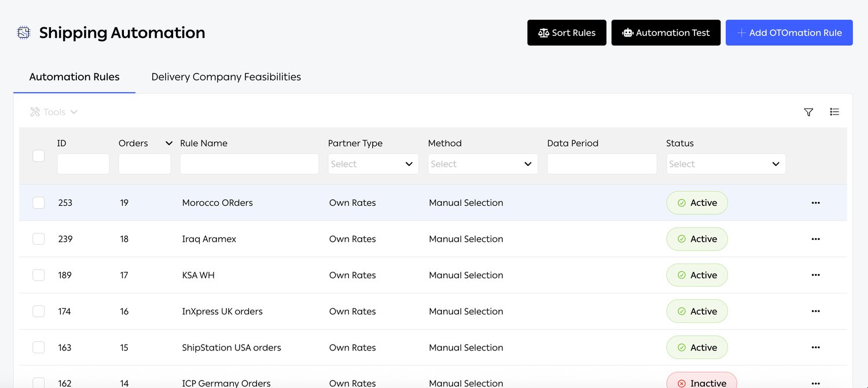Viewport: 868px width, 388px height.
Task: Click the KSA WH rule name
Action: [198, 275]
